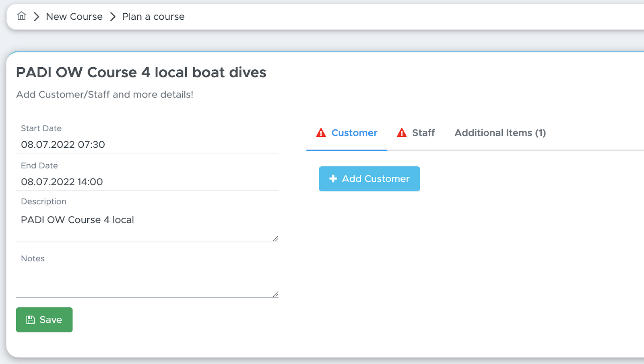Screen dimensions: 644x364
Task: Edit the End Date field
Action: click(147, 182)
